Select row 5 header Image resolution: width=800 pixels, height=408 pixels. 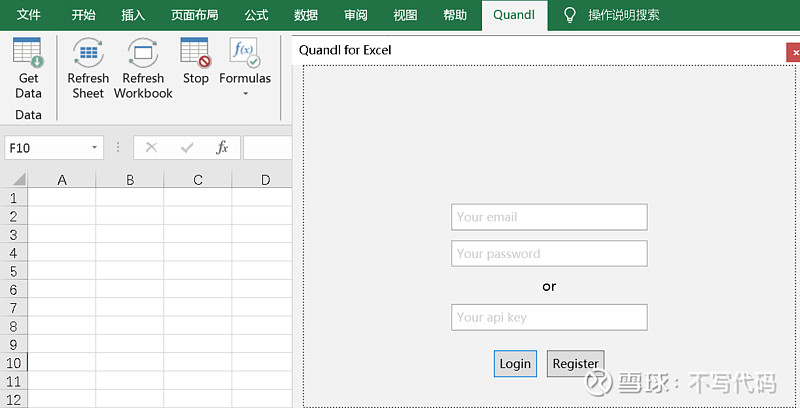[x=13, y=271]
